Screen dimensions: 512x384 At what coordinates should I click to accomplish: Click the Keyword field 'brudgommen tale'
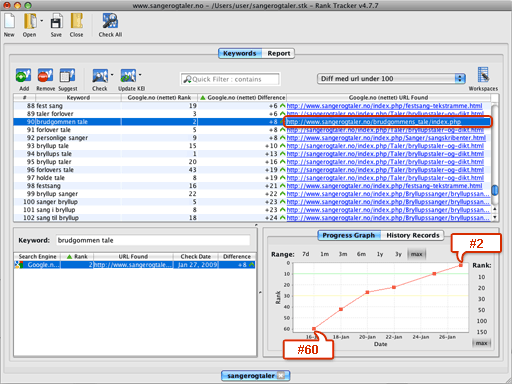pyautogui.click(x=153, y=240)
